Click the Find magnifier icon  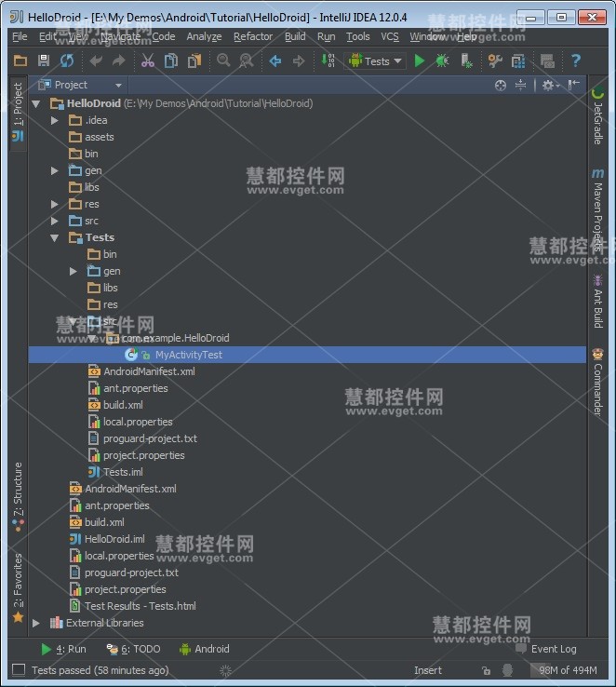223,61
